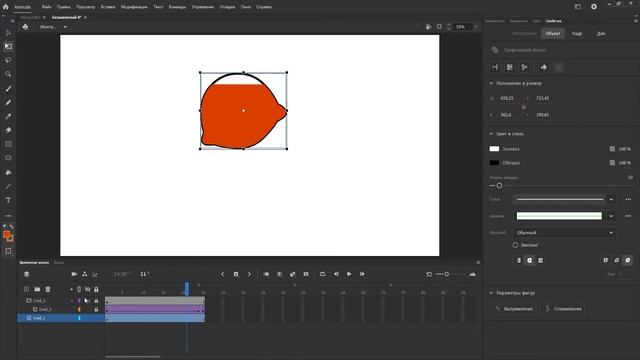
Task: Play the timeline animation
Action: 349,274
